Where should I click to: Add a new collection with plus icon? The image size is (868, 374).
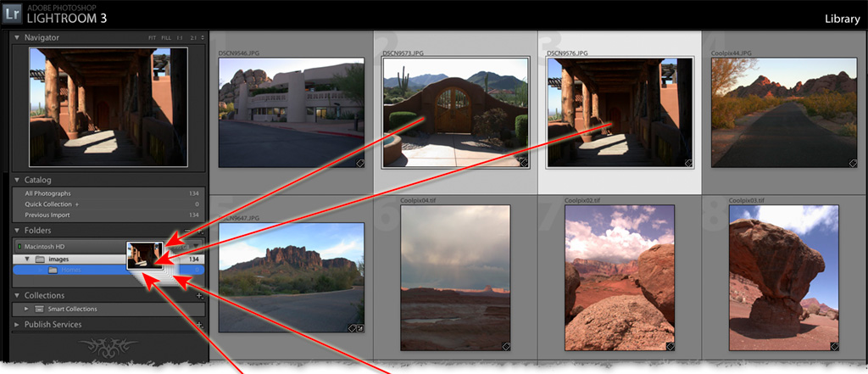(200, 296)
